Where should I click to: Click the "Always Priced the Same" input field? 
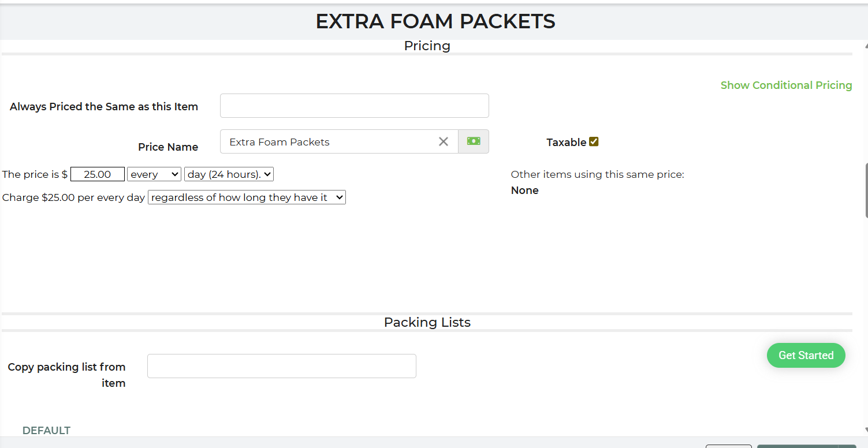click(354, 106)
